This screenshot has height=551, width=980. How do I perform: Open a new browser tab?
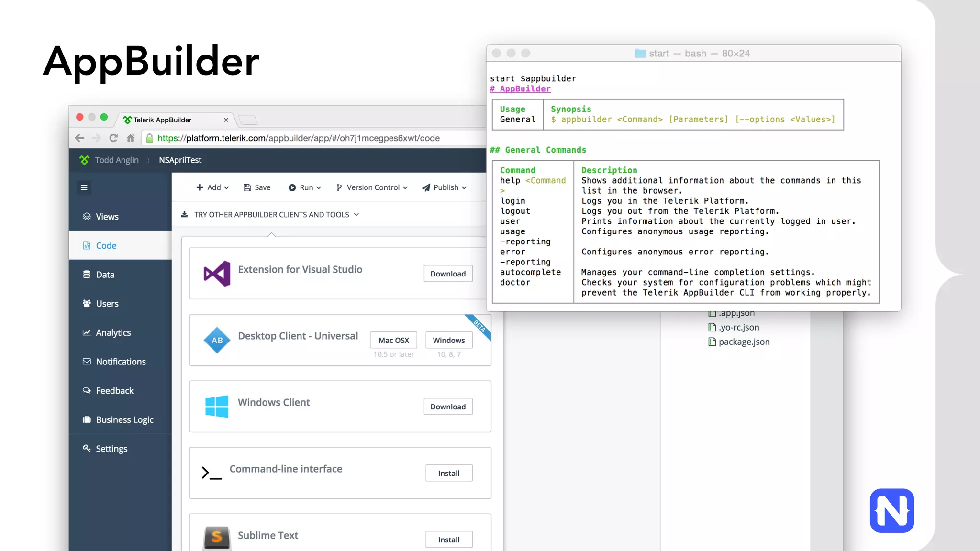[248, 120]
